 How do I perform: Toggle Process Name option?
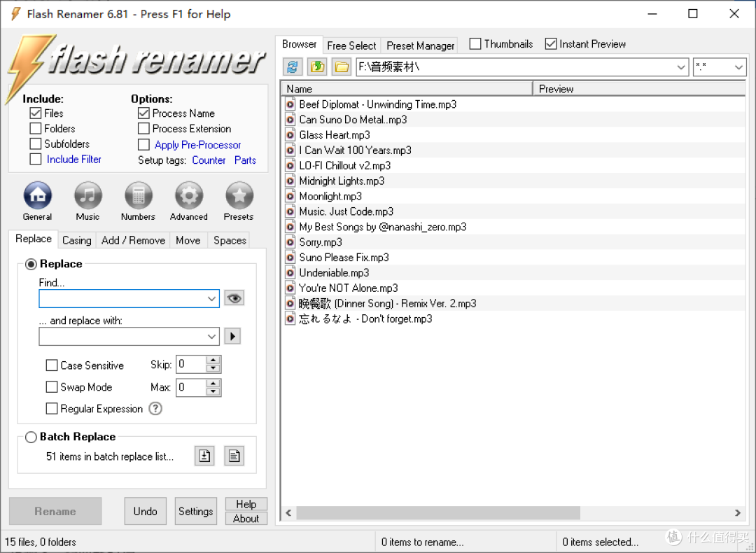(143, 113)
